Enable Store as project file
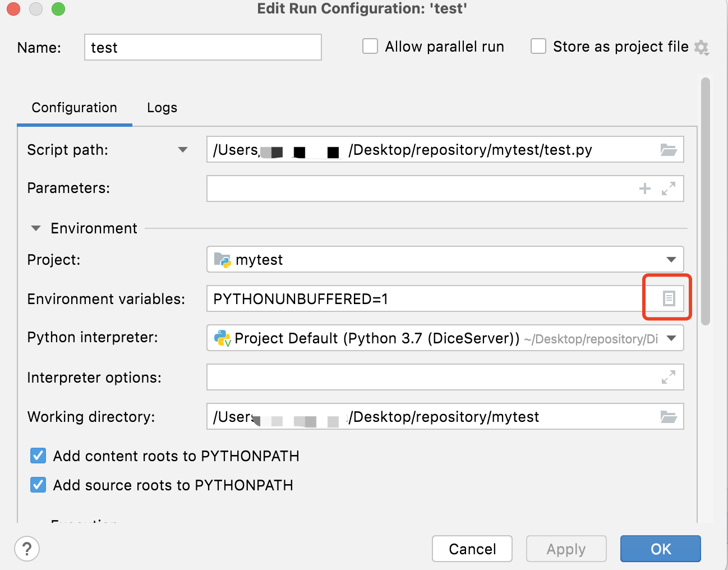Screen dimensions: 728x570 538,46
